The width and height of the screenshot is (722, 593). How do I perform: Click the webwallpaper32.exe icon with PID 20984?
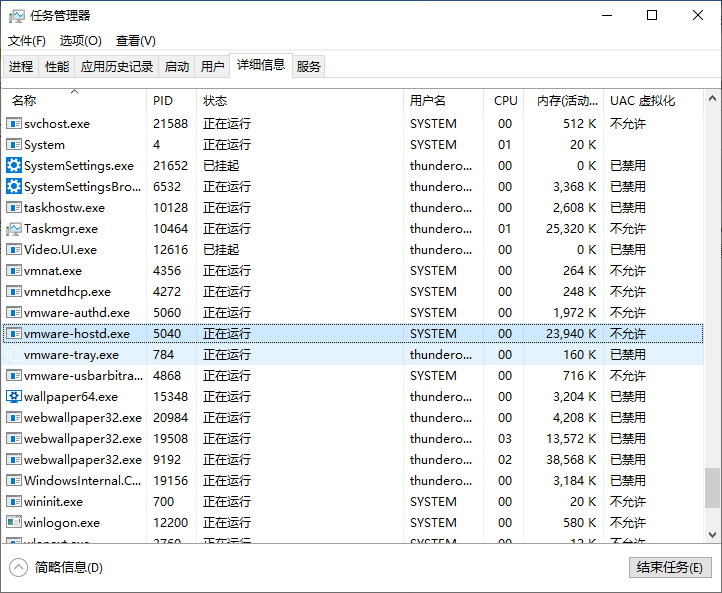14,418
